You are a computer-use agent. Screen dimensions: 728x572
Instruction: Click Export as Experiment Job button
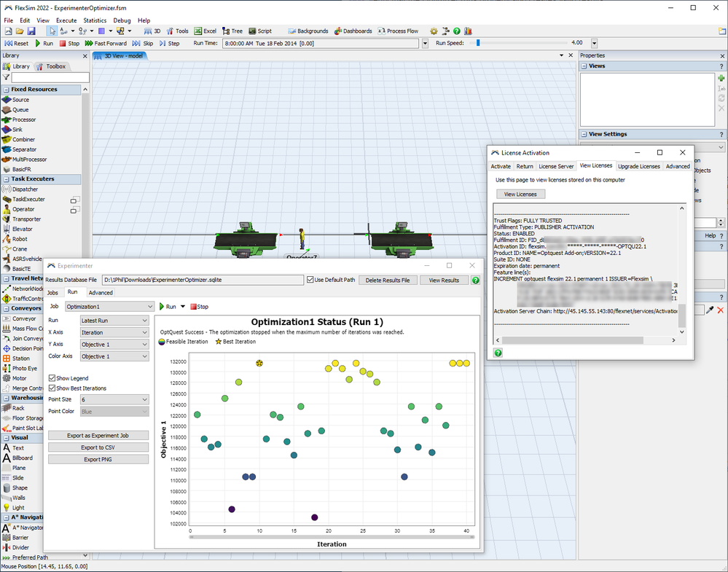98,436
